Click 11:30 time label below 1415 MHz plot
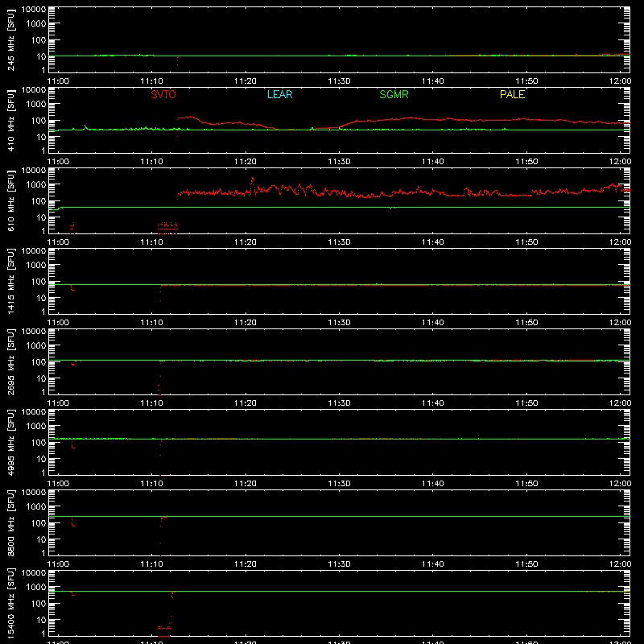This screenshot has width=644, height=644. (x=339, y=323)
